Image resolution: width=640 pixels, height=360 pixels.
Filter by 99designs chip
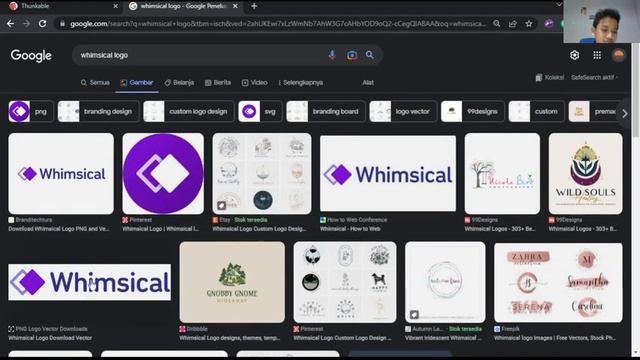[473, 111]
